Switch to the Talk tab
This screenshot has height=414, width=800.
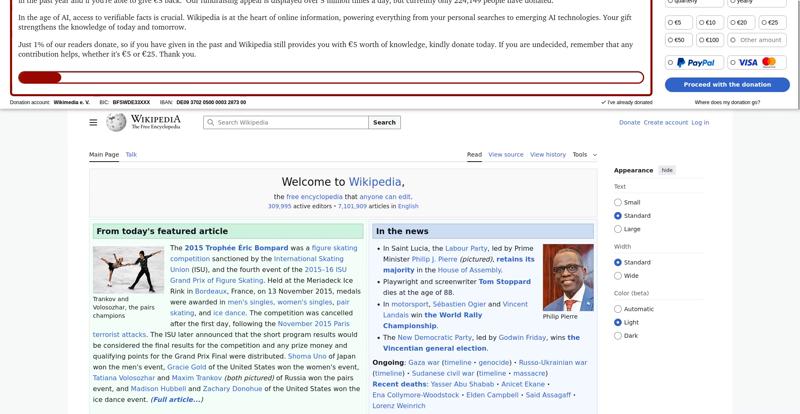pyautogui.click(x=131, y=155)
